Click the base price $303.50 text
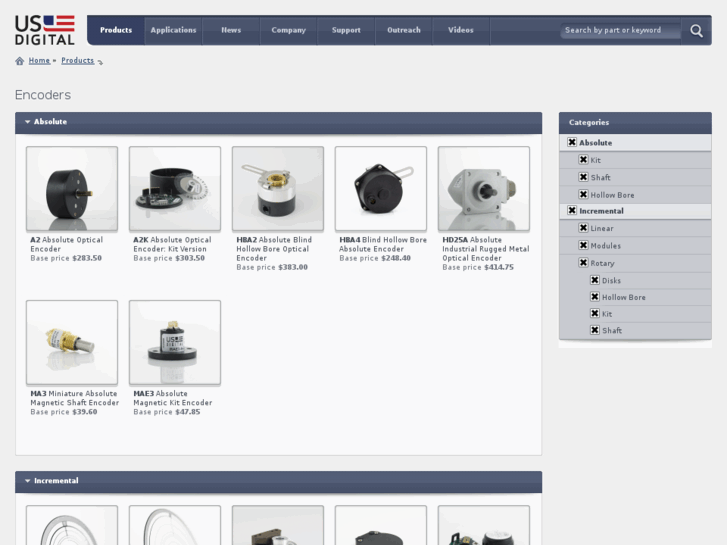The image size is (727, 545). coord(169,258)
